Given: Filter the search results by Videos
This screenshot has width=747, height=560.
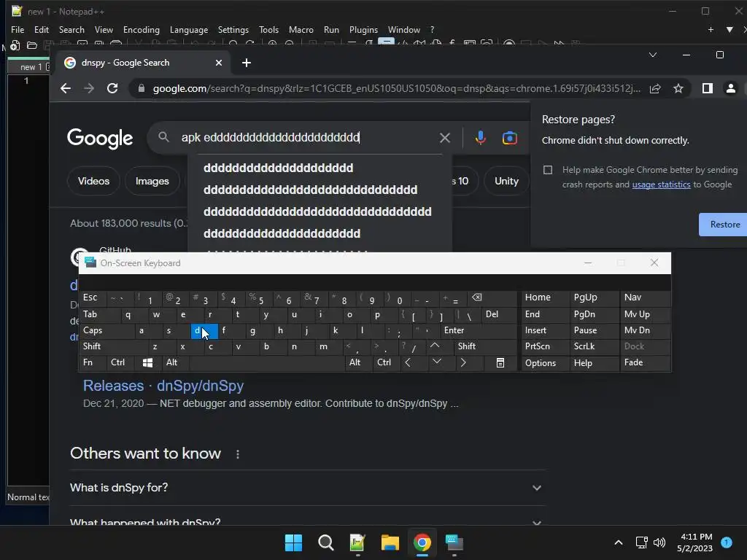Looking at the screenshot, I should (x=93, y=181).
